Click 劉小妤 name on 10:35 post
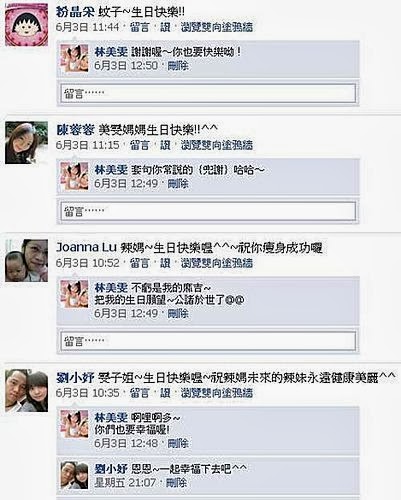The height and width of the screenshot is (500, 401). tap(75, 378)
